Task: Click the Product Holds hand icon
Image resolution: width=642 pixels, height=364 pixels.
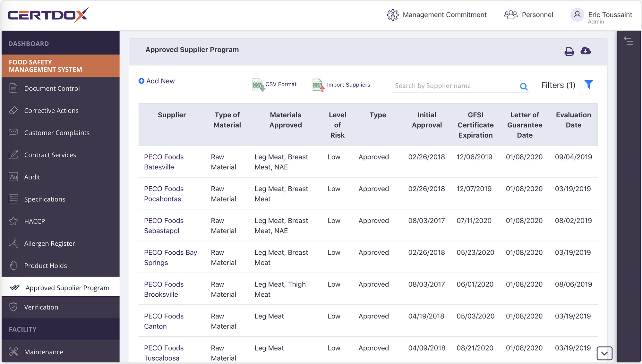Action: pos(13,265)
